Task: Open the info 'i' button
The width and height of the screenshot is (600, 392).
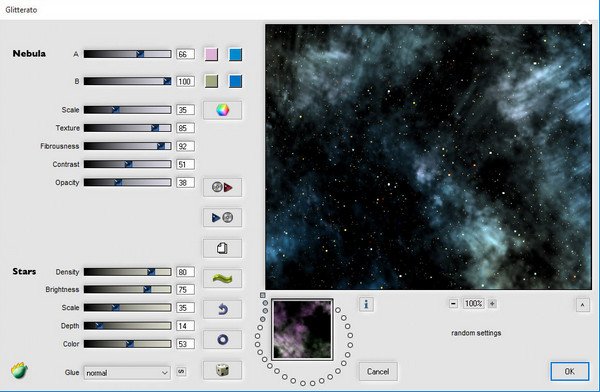Action: point(366,304)
